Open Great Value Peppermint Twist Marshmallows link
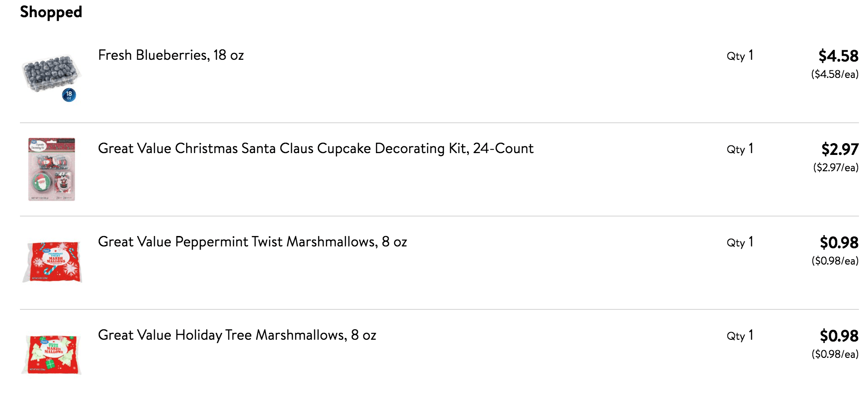The height and width of the screenshot is (395, 868). 252,242
